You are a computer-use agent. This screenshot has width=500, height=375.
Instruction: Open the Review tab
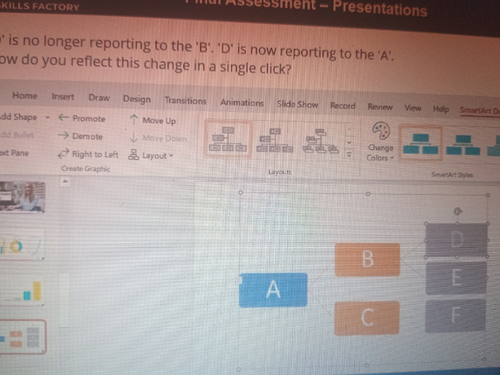coord(380,107)
